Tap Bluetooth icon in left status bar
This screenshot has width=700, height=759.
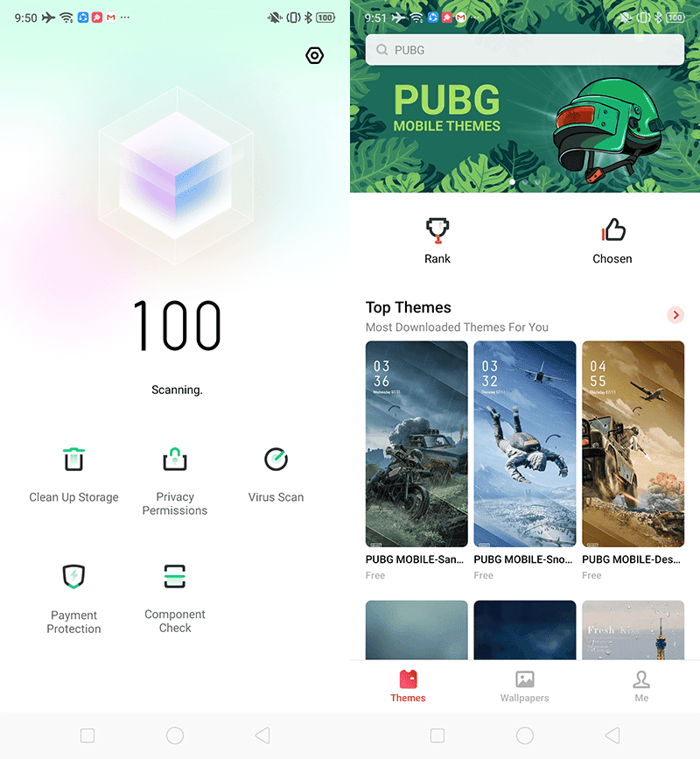pyautogui.click(x=308, y=18)
